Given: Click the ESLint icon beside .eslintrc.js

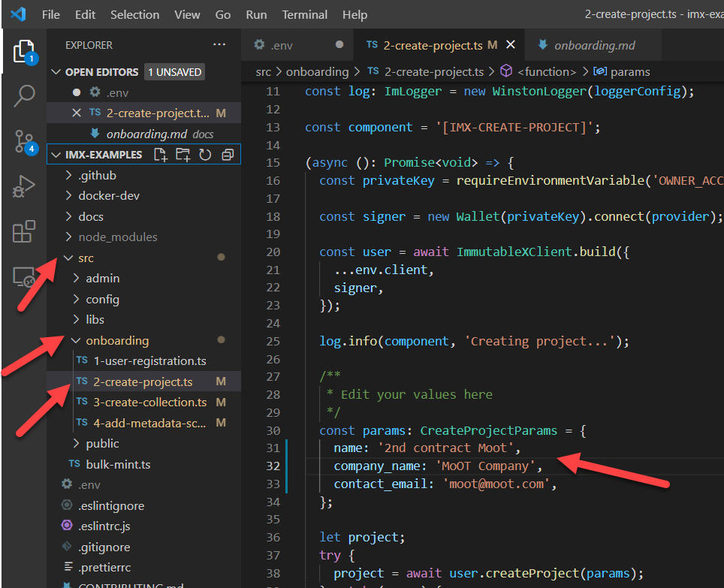Looking at the screenshot, I should pos(67,525).
